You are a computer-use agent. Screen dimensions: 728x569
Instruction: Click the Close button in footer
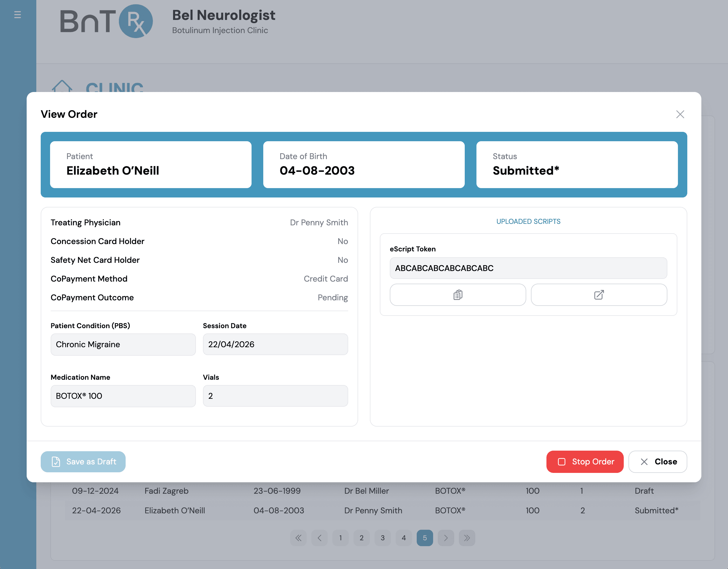click(658, 461)
